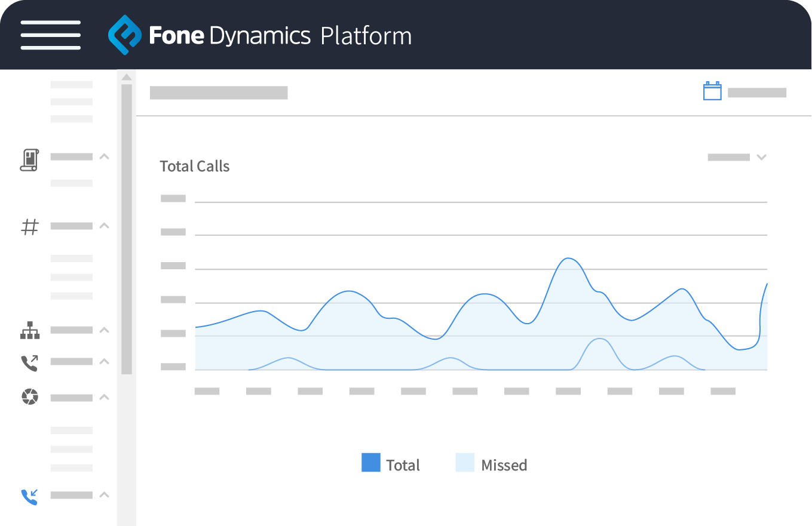Image resolution: width=812 pixels, height=526 pixels.
Task: Select the call log sidebar icon
Action: (30, 159)
